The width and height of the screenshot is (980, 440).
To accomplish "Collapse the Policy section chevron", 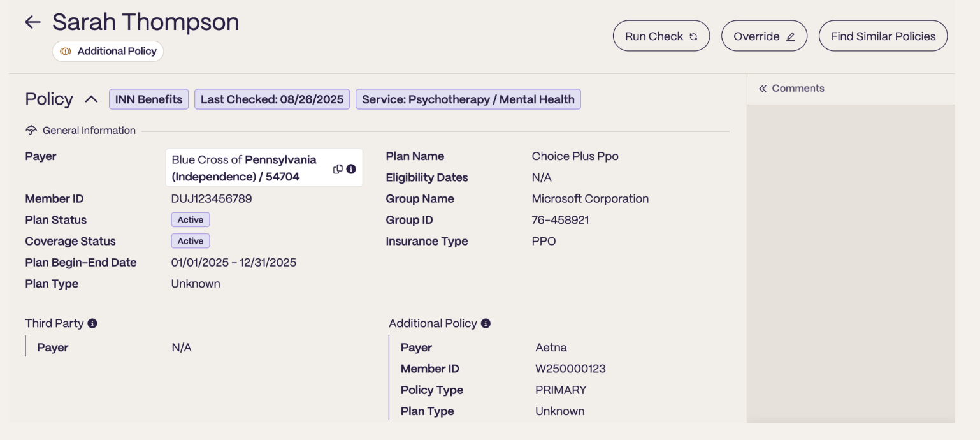I will [x=91, y=99].
